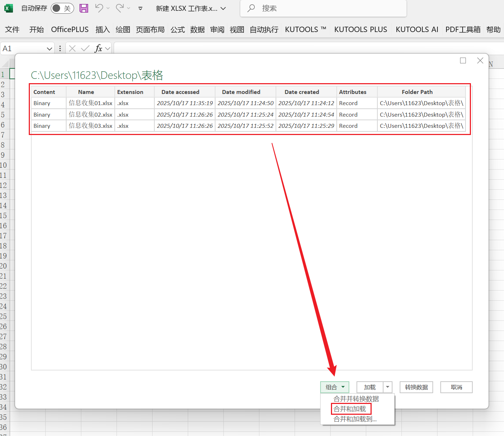
Task: Open the 加载 (Load) dropdown arrow
Action: pyautogui.click(x=387, y=387)
